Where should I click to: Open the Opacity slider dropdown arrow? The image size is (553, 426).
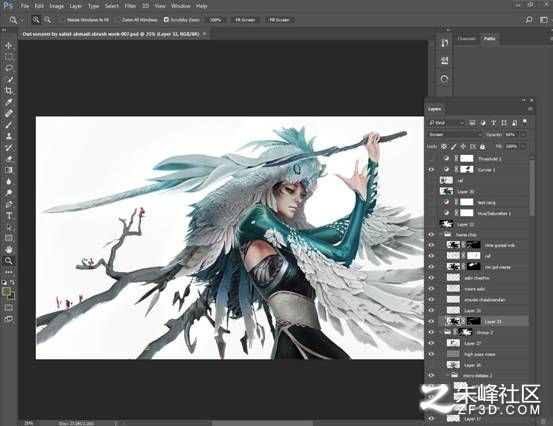tap(523, 134)
